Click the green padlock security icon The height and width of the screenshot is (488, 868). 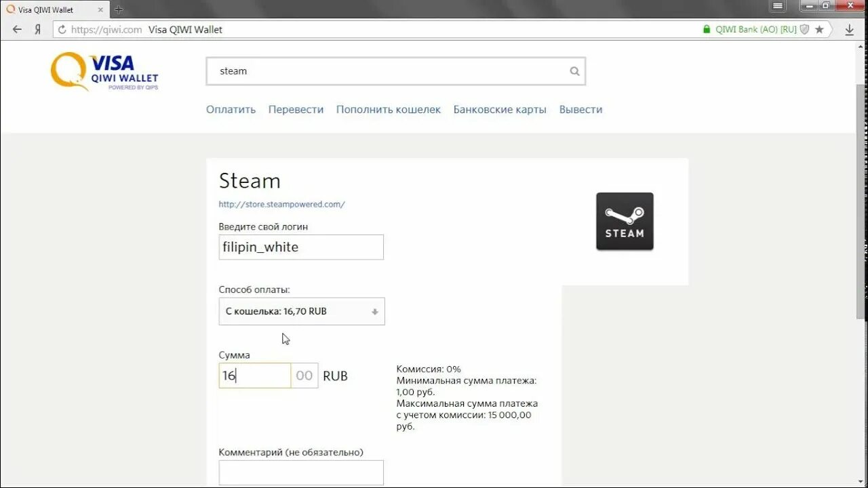[x=707, y=29]
